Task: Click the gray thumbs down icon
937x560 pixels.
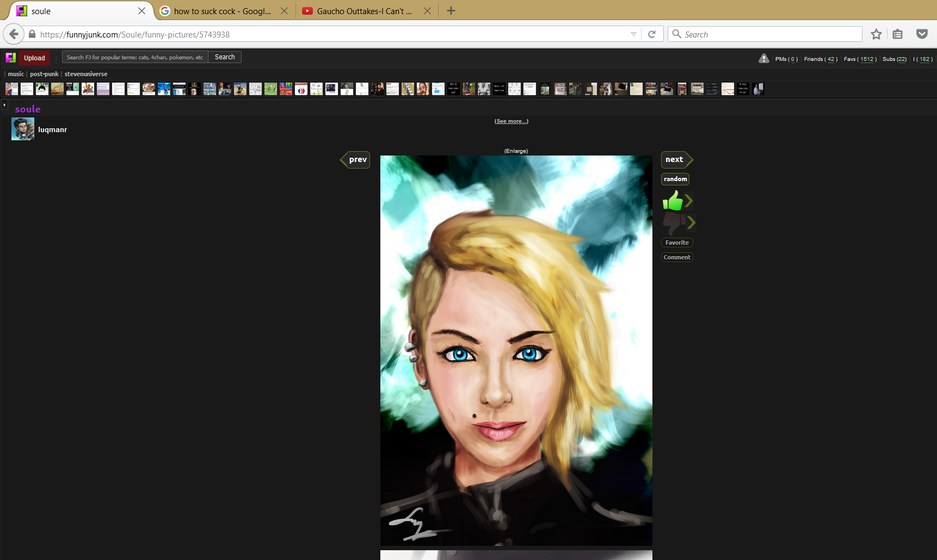Action: (x=673, y=222)
